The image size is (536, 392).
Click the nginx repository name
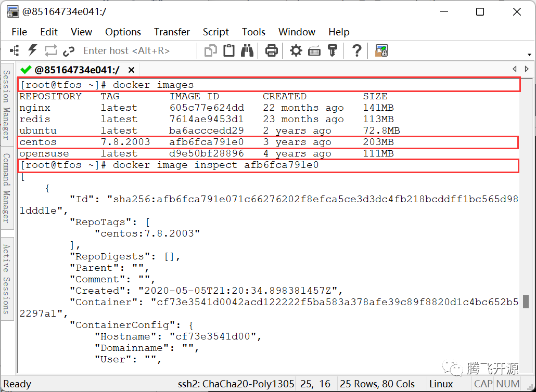pyautogui.click(x=35, y=108)
